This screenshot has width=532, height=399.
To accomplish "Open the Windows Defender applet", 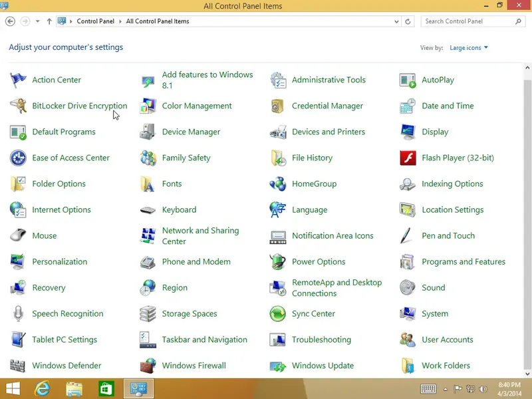I will (x=66, y=365).
